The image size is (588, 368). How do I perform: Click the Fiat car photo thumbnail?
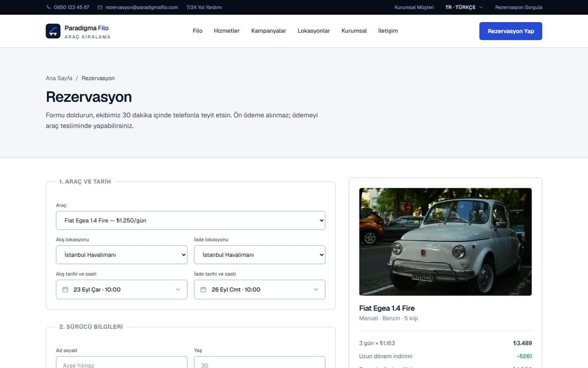click(x=445, y=242)
